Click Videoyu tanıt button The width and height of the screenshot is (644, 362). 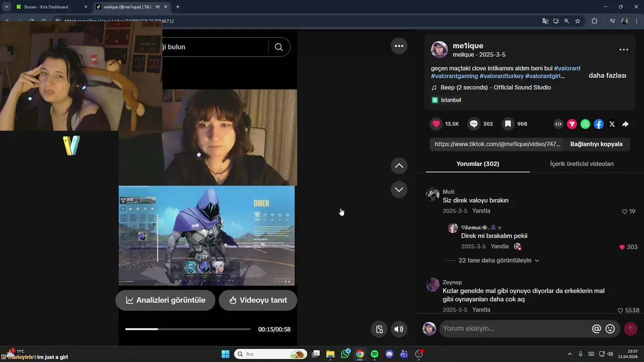[258, 300]
